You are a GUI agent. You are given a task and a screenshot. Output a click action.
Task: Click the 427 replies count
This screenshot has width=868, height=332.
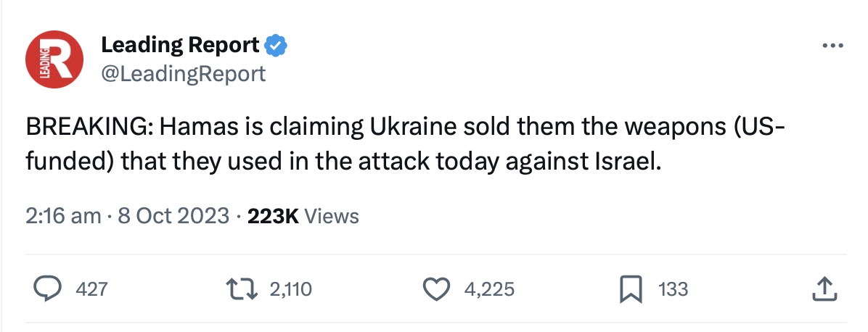pyautogui.click(x=91, y=289)
